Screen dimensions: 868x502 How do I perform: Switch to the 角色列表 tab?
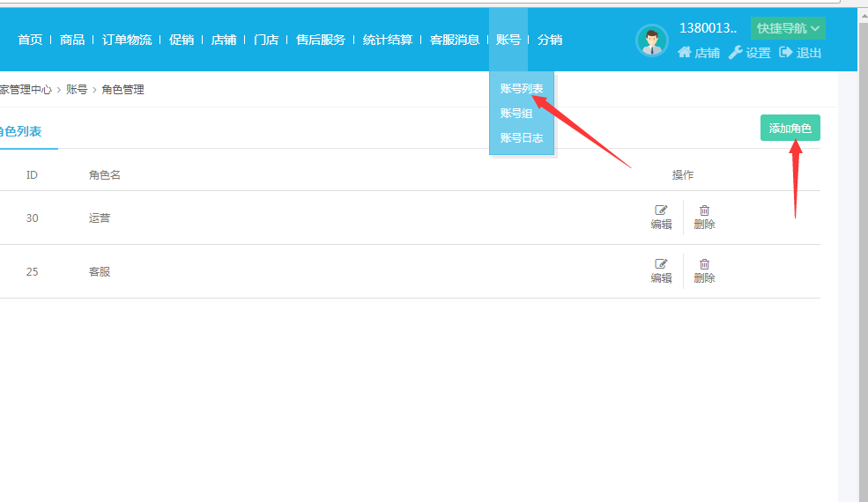19,131
